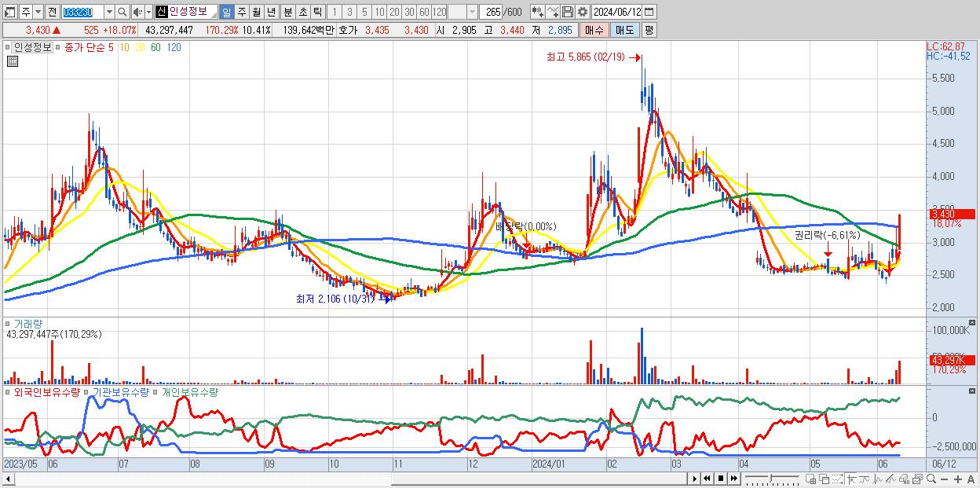980x488 pixels.
Task: Switch to 주 (weekly) chart period
Action: tap(241, 12)
